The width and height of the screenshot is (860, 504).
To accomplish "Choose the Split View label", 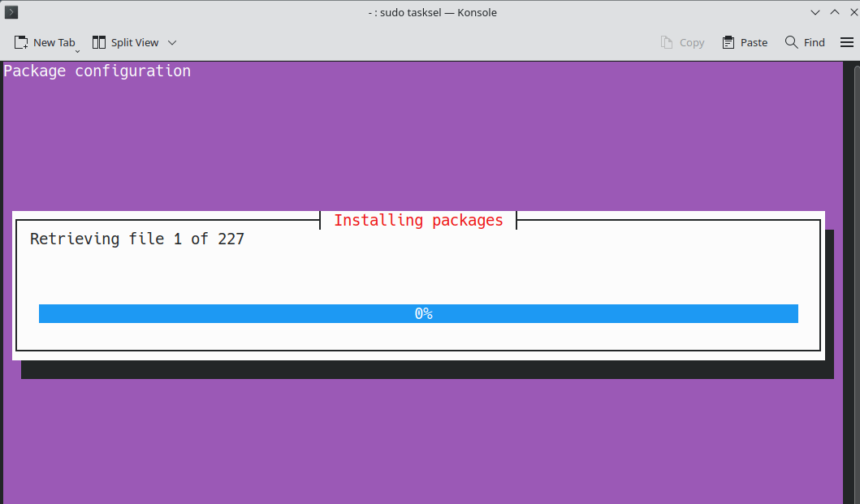I will pyautogui.click(x=134, y=42).
